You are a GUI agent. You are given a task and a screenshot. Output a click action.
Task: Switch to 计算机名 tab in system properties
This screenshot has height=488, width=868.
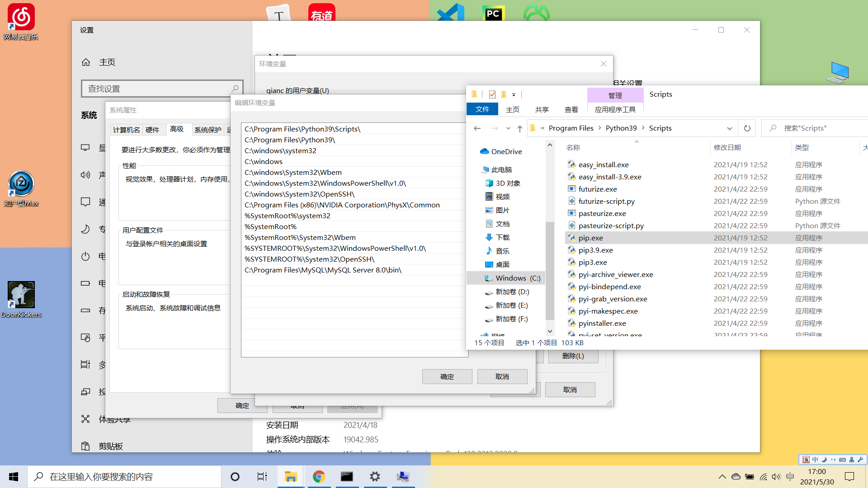point(126,130)
